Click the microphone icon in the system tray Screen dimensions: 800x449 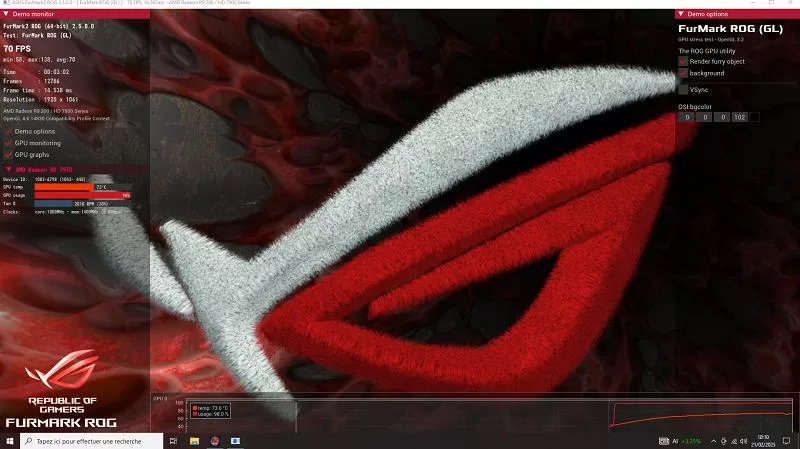pyautogui.click(x=723, y=441)
